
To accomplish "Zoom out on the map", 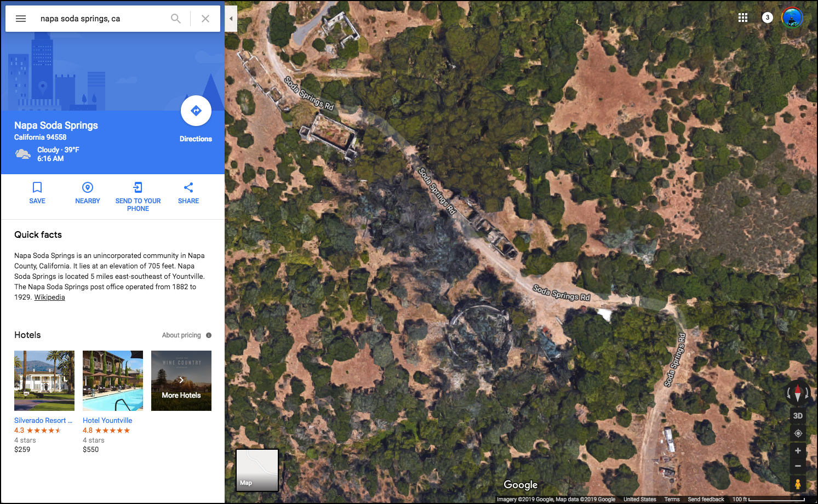I will [x=798, y=466].
